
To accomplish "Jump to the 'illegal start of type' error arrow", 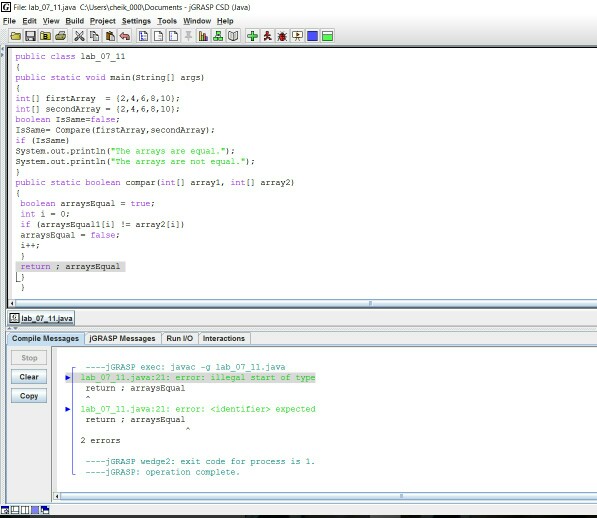I will pyautogui.click(x=68, y=378).
